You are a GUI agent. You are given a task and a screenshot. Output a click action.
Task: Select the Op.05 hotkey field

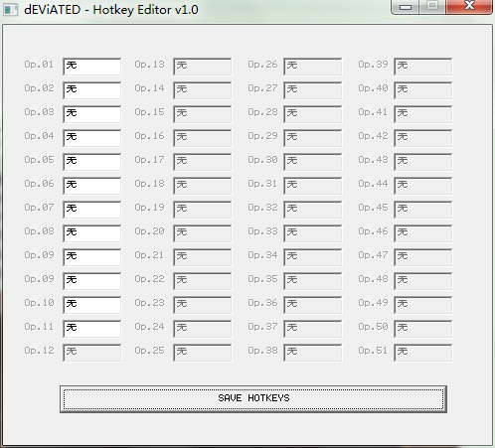coord(92,162)
